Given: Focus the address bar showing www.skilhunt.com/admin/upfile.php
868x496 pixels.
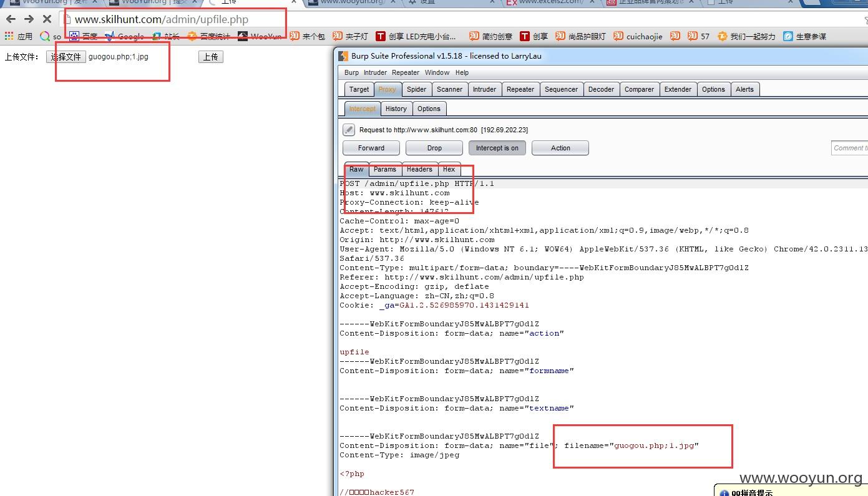Looking at the screenshot, I should pyautogui.click(x=462, y=19).
